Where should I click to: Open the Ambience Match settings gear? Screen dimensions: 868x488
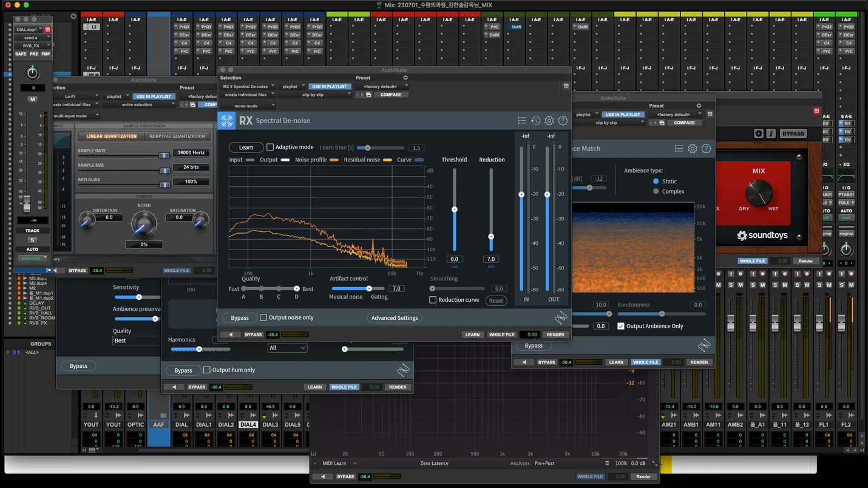[693, 149]
